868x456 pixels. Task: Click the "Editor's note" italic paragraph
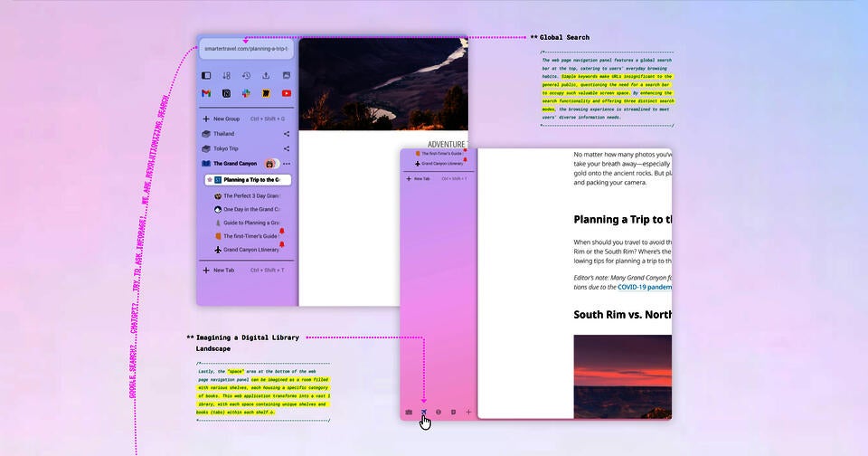click(x=623, y=282)
